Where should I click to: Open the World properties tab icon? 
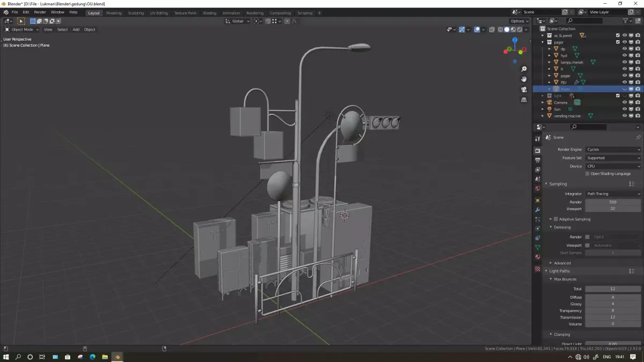click(x=538, y=189)
